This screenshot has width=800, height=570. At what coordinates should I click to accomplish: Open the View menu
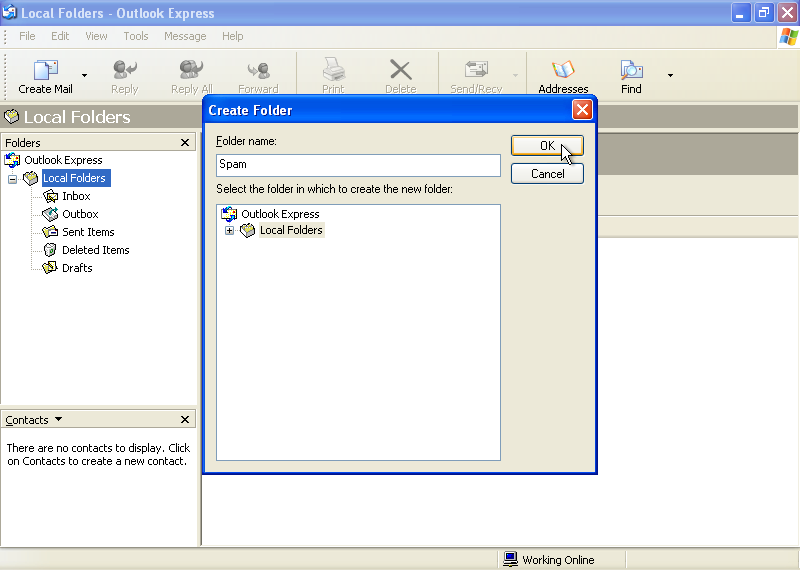(96, 36)
